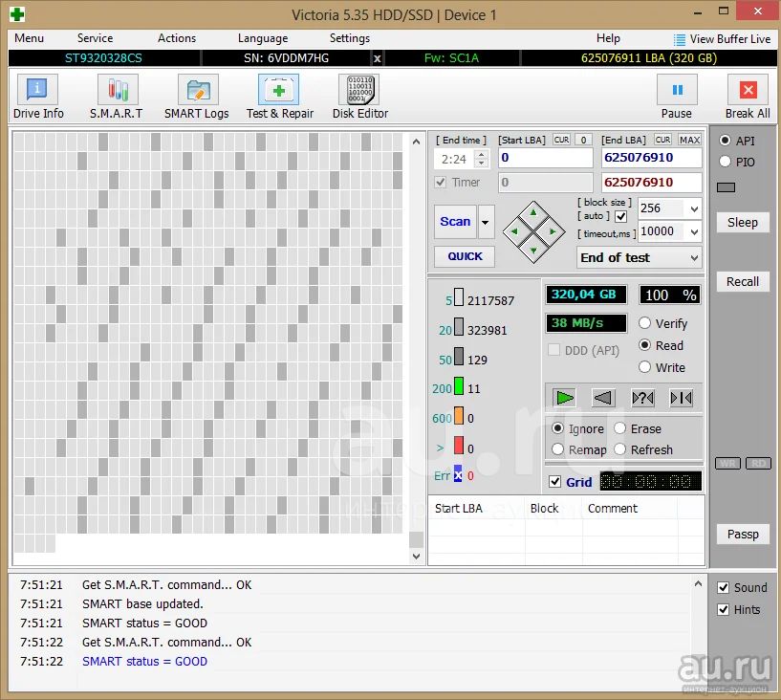This screenshot has height=700, width=781.
Task: Click the End LBA 625076910 input field
Action: coord(652,158)
